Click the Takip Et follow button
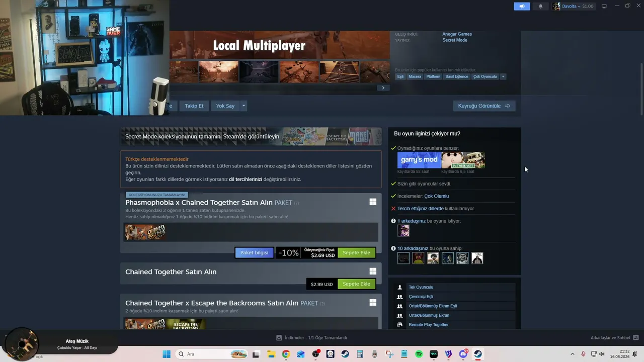The height and width of the screenshot is (362, 644). [194, 106]
